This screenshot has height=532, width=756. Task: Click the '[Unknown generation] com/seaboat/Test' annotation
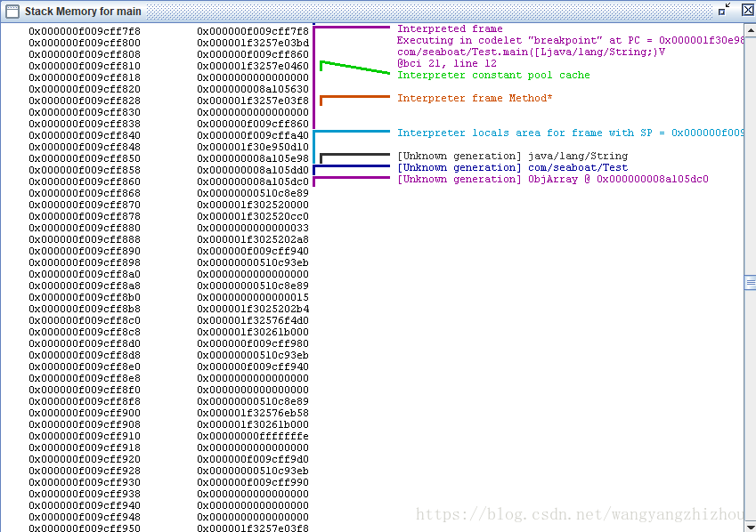coord(513,167)
